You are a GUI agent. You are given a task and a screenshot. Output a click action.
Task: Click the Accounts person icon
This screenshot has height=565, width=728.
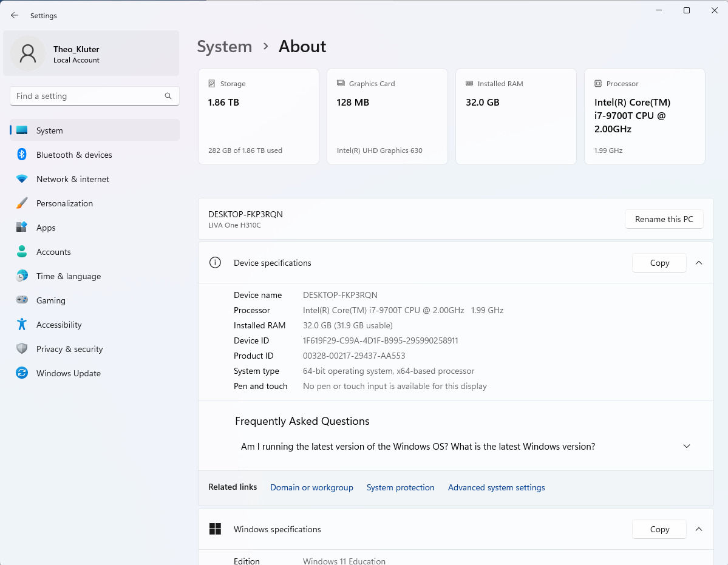(x=22, y=251)
